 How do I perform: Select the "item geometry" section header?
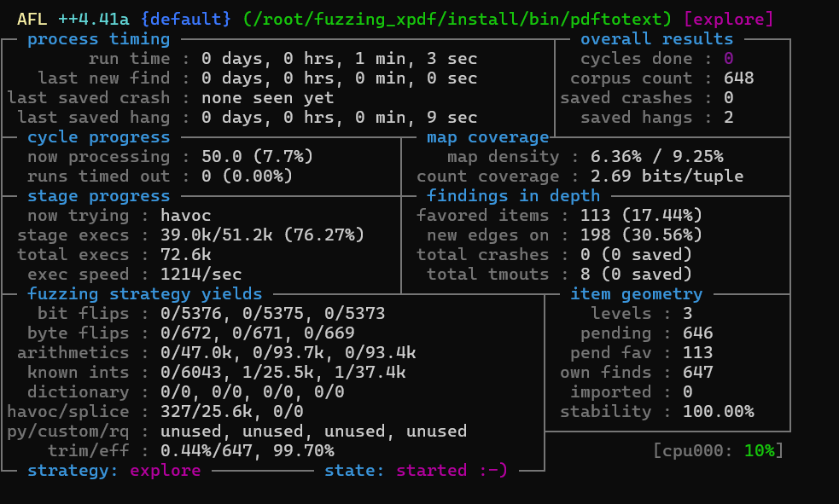[636, 294]
